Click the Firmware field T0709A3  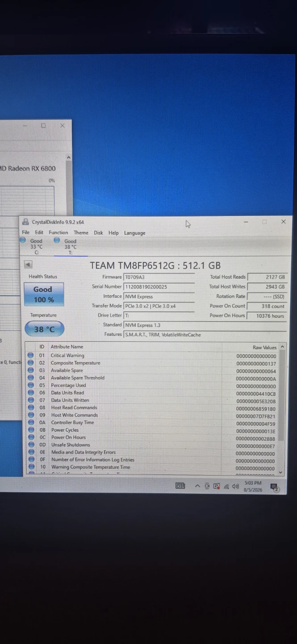pyautogui.click(x=159, y=277)
